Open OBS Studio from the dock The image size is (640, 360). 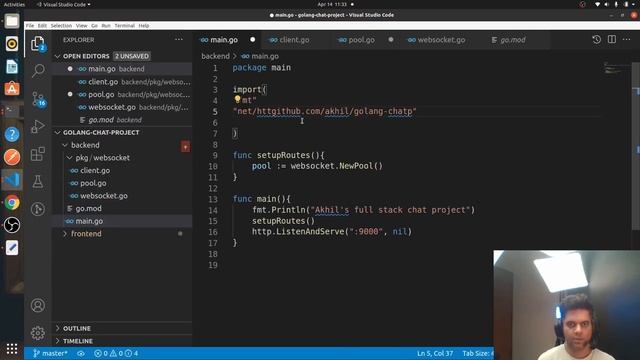12,225
